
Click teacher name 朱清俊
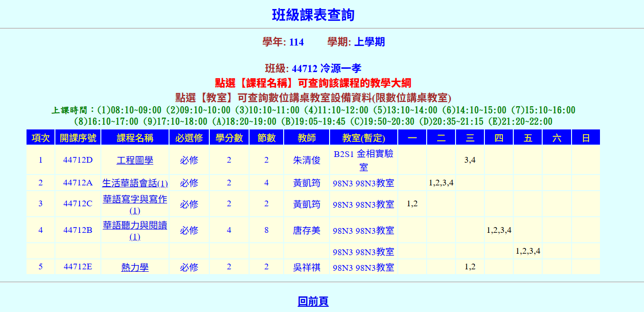[x=306, y=160]
